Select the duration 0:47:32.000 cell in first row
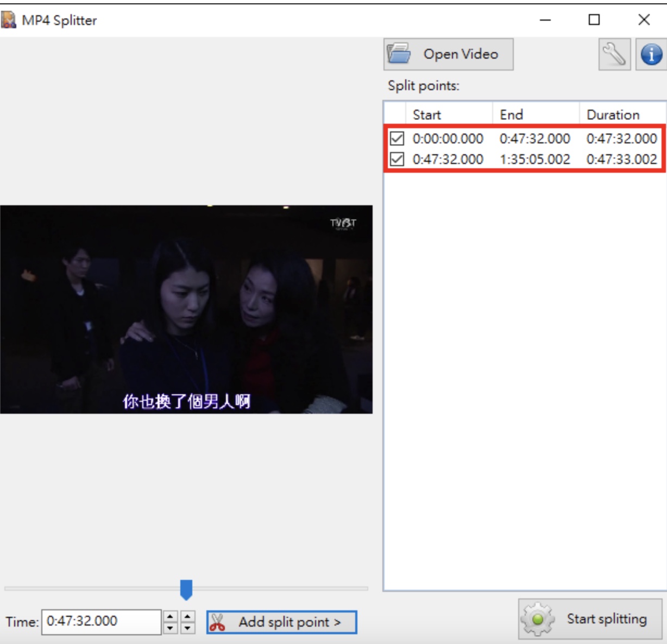Viewport: 667px width, 644px height. coord(622,138)
